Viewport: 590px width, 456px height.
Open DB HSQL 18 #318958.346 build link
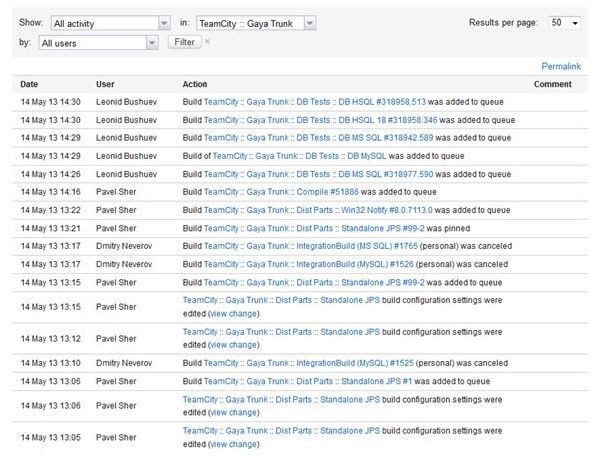pos(388,120)
